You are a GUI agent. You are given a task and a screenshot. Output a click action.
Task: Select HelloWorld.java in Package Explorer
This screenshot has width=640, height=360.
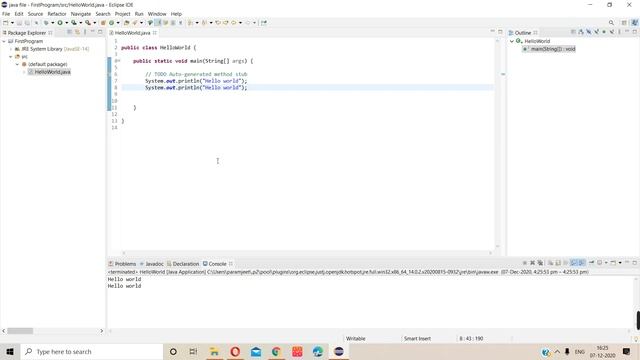coord(49,72)
